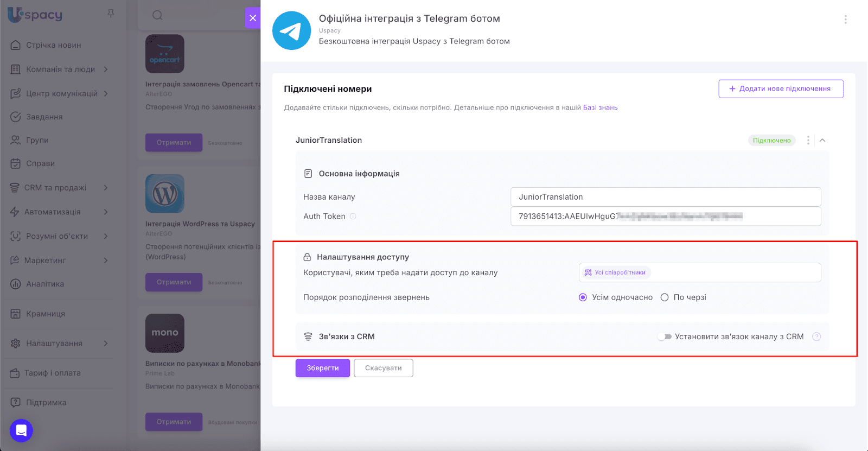Open the База знань link
The width and height of the screenshot is (868, 451).
601,107
